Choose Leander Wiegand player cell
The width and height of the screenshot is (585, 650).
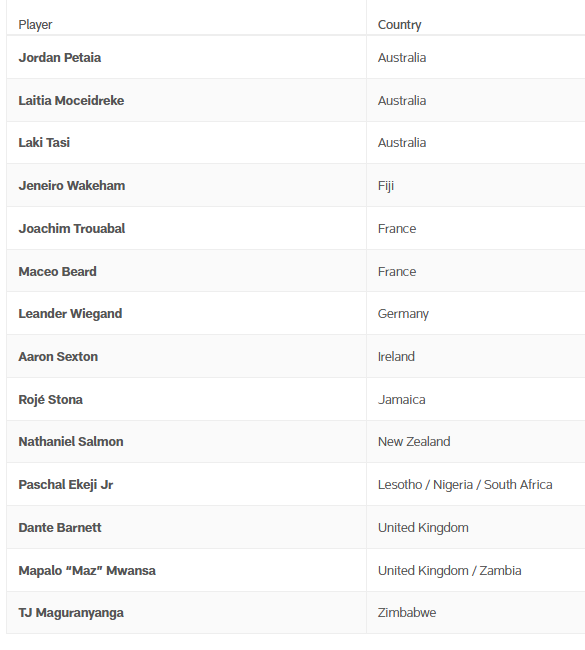pos(70,314)
